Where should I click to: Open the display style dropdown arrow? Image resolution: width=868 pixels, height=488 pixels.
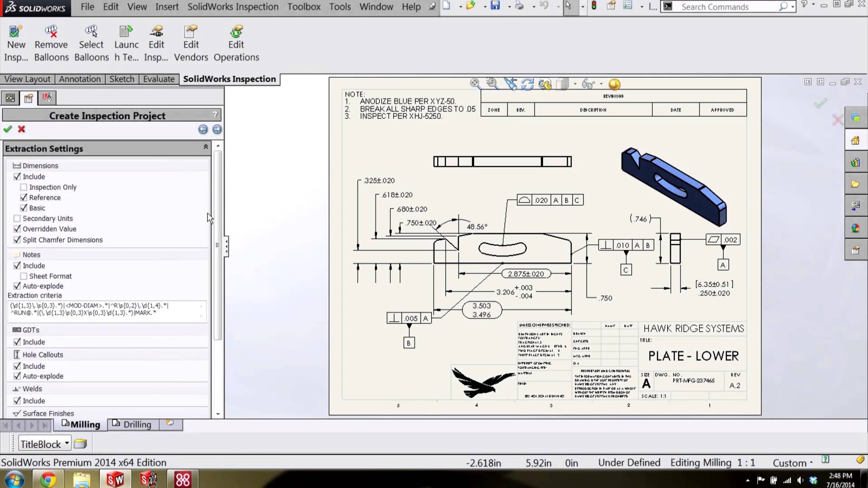click(x=575, y=84)
